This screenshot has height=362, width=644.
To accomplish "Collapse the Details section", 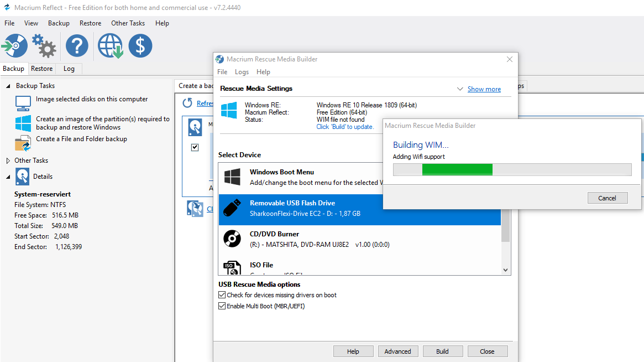I will tap(8, 177).
